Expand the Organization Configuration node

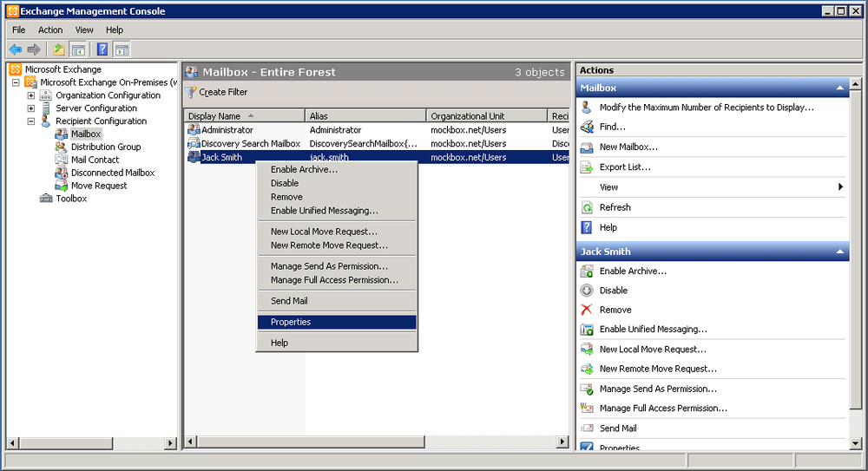(x=31, y=95)
